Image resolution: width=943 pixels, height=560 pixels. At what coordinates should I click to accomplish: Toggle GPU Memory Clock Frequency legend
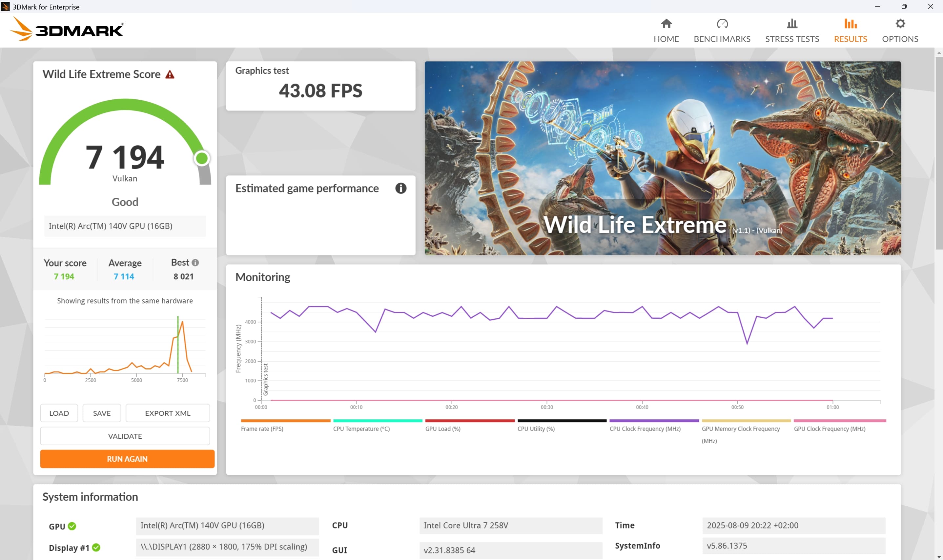pos(746,431)
